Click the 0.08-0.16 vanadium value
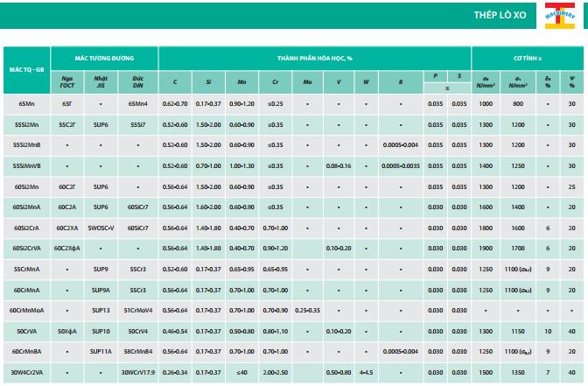Image resolution: width=588 pixels, height=386 pixels. [339, 165]
